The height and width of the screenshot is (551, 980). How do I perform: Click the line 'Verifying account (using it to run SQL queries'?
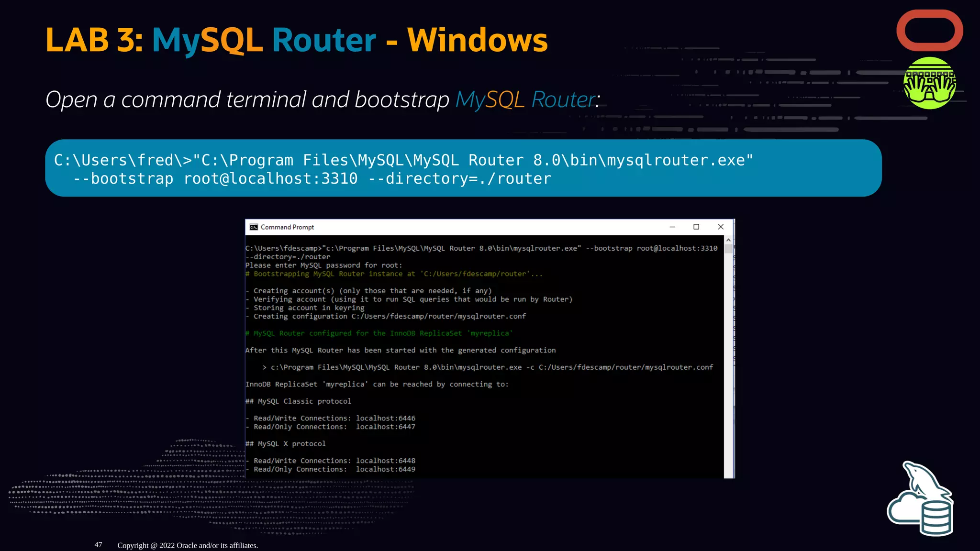click(409, 299)
